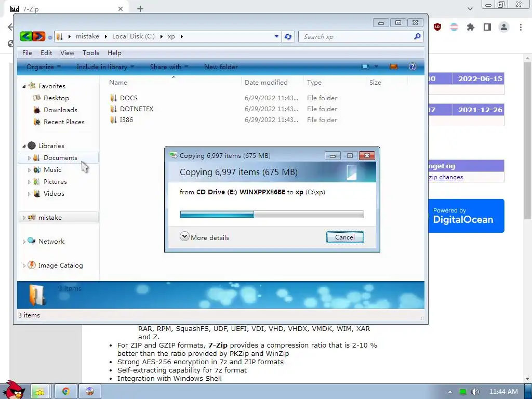Click the 7-zip changes link

pos(445,177)
